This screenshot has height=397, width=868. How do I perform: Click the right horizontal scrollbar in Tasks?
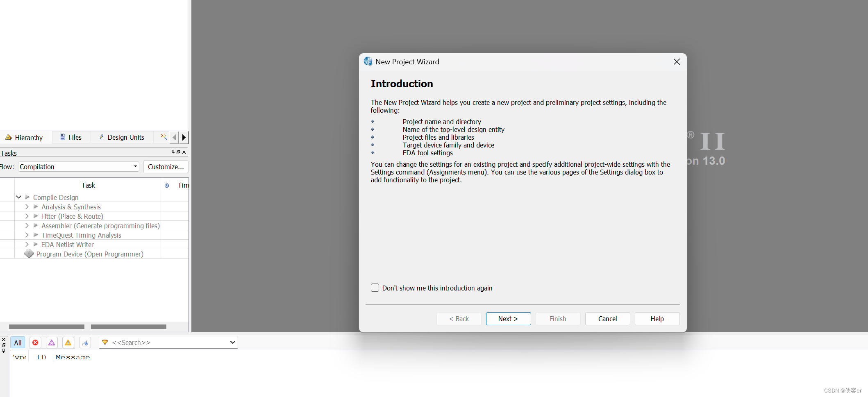[129, 327]
